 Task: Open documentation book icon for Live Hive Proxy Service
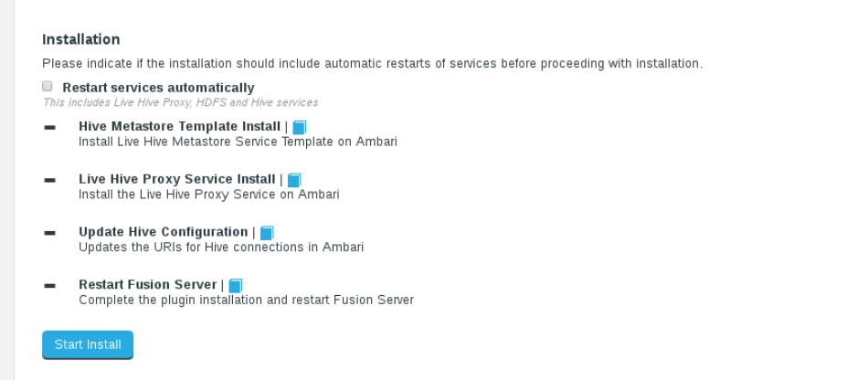294,180
